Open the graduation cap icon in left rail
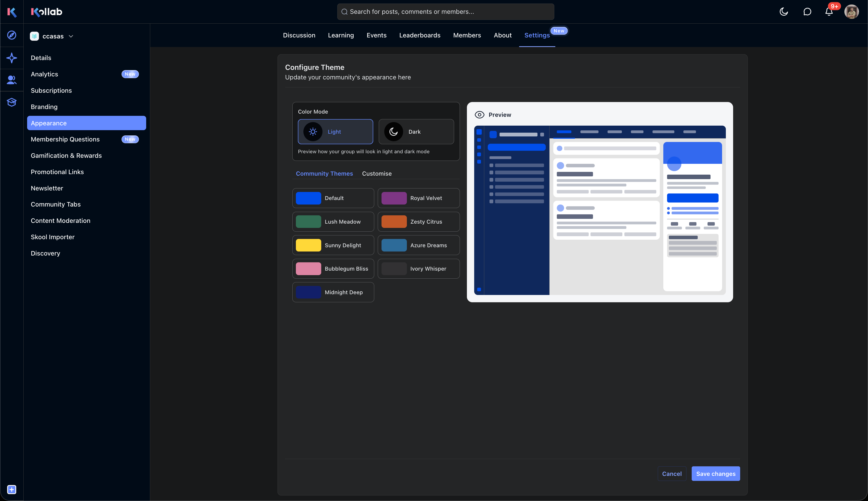 point(12,102)
